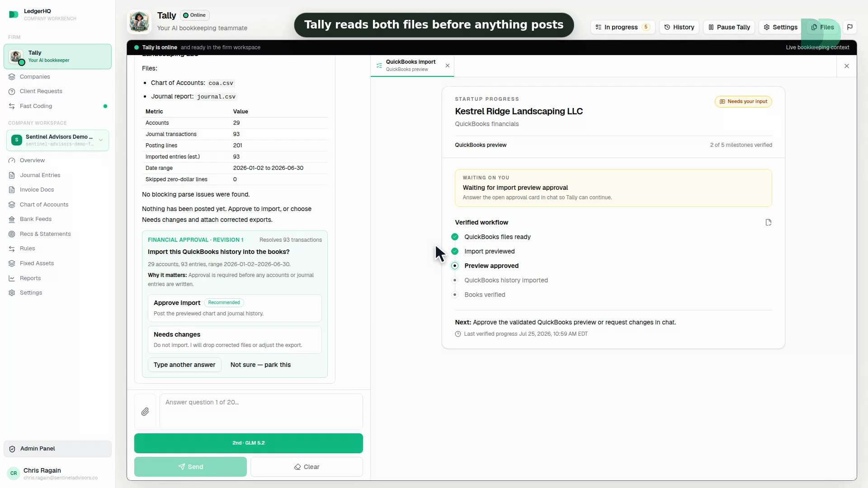Open Client Requests in sidebar

41,91
